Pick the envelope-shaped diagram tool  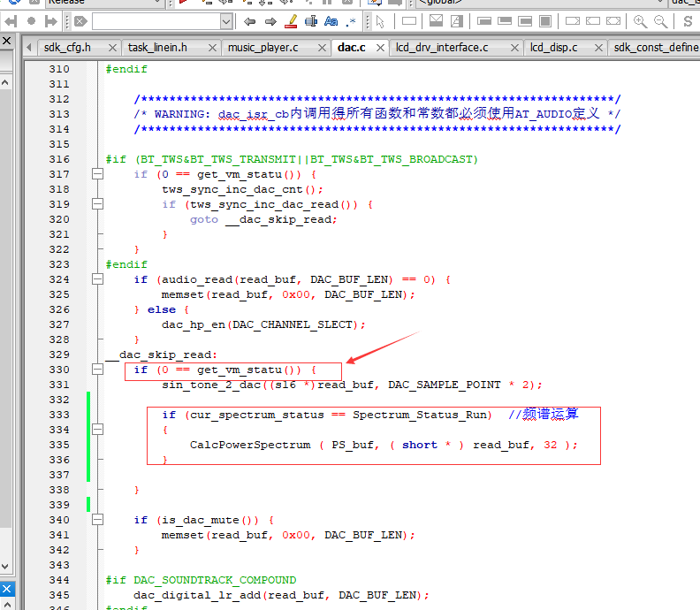pos(436,21)
